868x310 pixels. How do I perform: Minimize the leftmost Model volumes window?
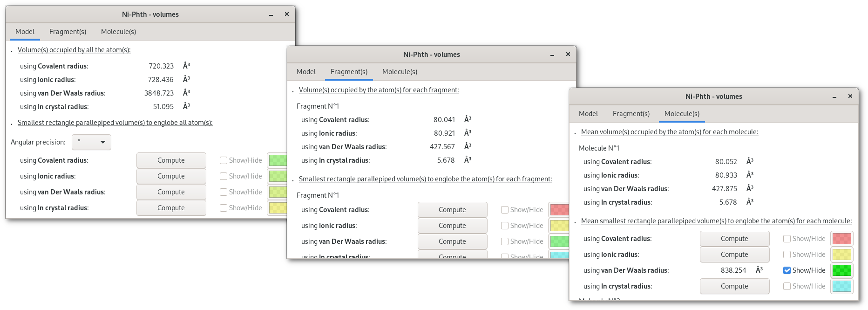tap(271, 14)
